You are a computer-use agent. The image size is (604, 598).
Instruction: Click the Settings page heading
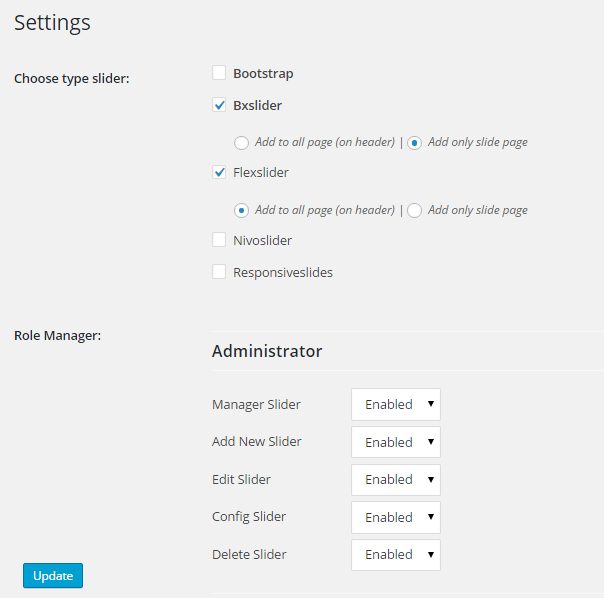[52, 22]
